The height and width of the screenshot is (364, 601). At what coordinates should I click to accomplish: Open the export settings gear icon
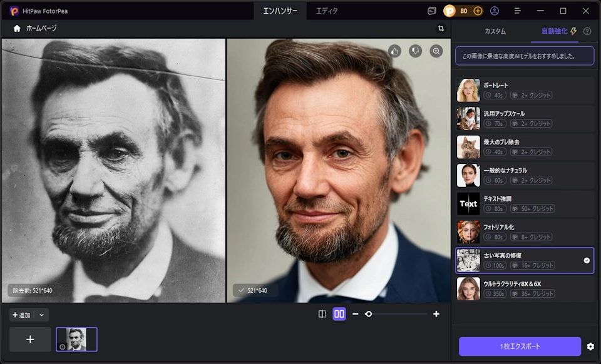click(590, 346)
